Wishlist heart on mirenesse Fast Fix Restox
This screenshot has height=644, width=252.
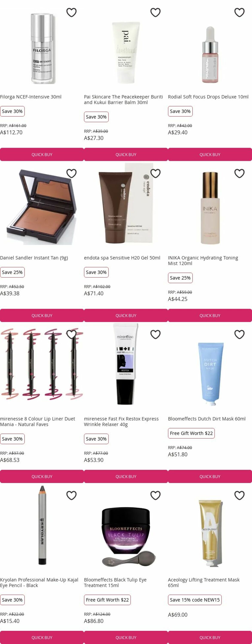pyautogui.click(x=155, y=334)
